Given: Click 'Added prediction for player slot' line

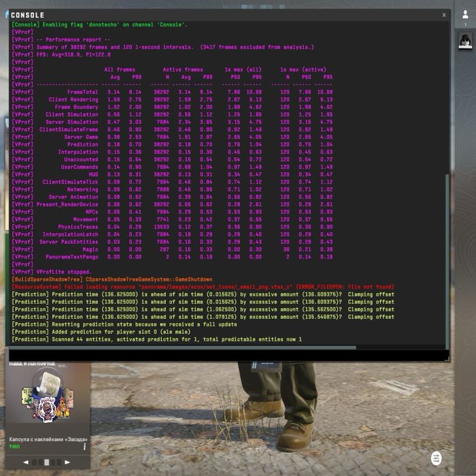Looking at the screenshot, I should click(101, 332).
